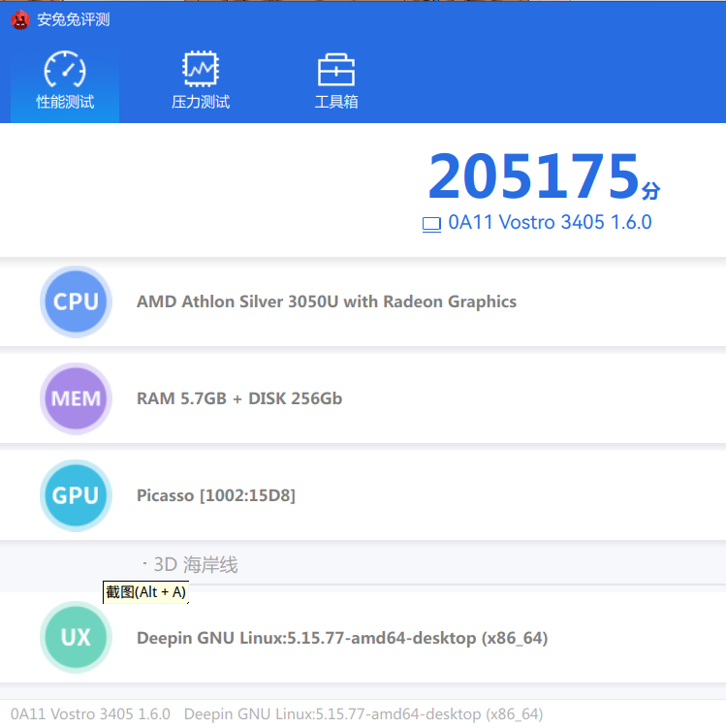The height and width of the screenshot is (728, 726).
Task: Click the 3D 海岸线 sub-item
Action: 196,565
